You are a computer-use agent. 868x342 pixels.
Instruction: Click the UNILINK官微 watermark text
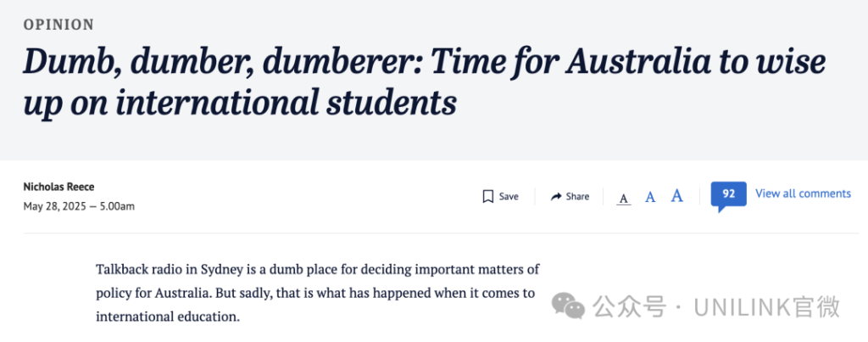tap(767, 306)
